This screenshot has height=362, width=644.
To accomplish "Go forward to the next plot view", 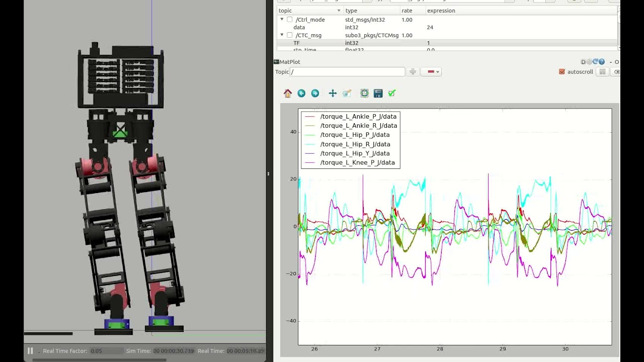I will coord(315,93).
